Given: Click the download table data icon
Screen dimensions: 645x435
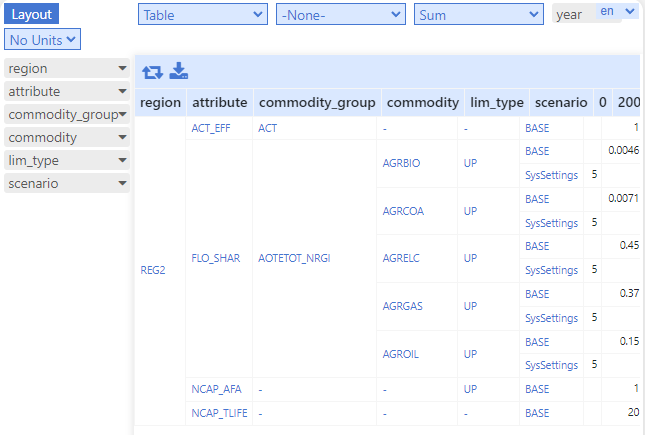Looking at the screenshot, I should point(179,71).
